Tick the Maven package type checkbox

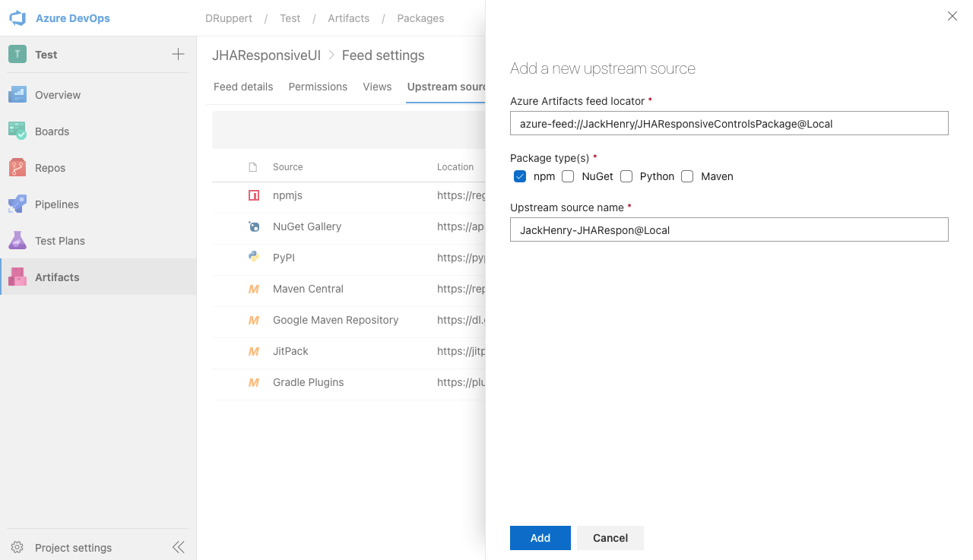coord(687,176)
